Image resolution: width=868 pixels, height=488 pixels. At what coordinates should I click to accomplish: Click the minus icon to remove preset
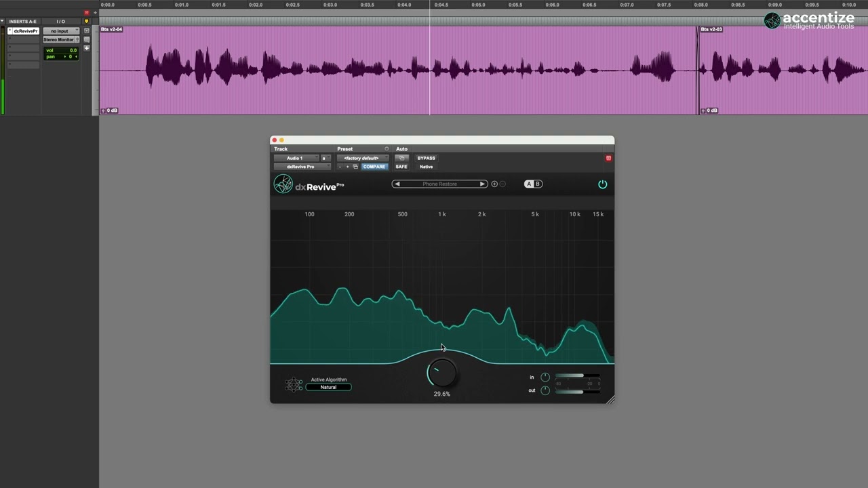[x=502, y=184]
